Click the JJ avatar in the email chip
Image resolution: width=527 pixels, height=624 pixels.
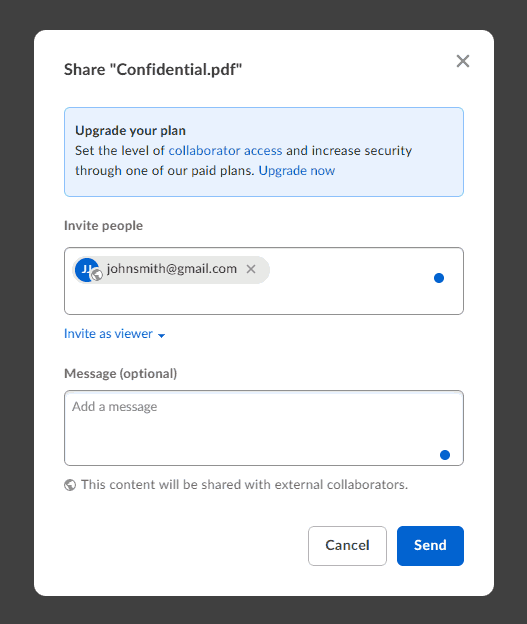click(x=86, y=270)
